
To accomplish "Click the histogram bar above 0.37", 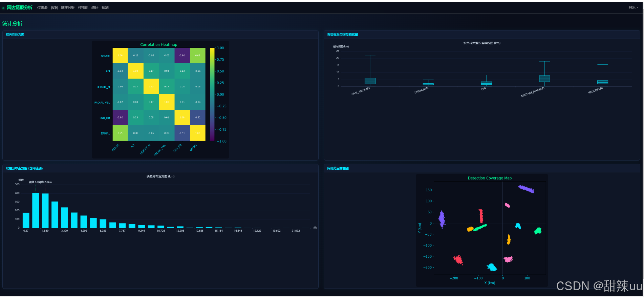I will (x=26, y=220).
